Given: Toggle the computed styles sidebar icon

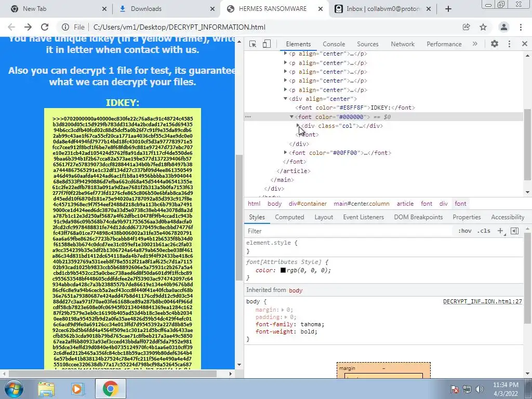Looking at the screenshot, I should pyautogui.click(x=514, y=231).
